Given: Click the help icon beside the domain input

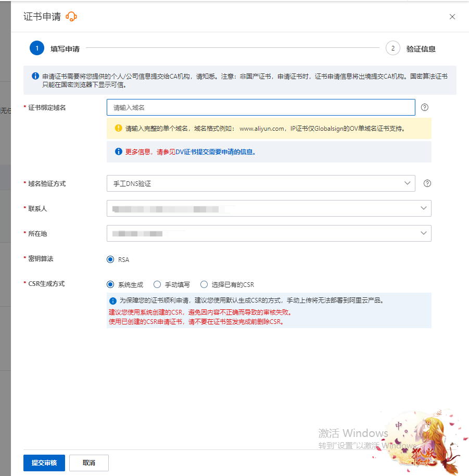Looking at the screenshot, I should coord(424,107).
